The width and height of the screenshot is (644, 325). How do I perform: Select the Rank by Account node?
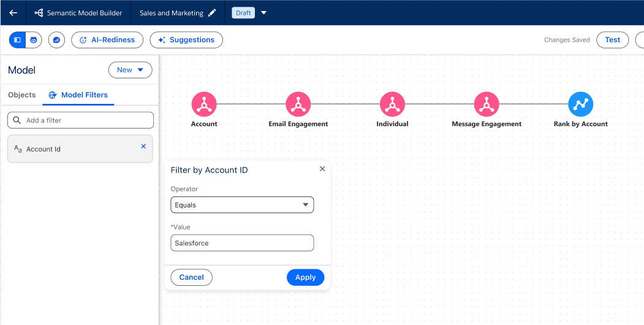(580, 105)
